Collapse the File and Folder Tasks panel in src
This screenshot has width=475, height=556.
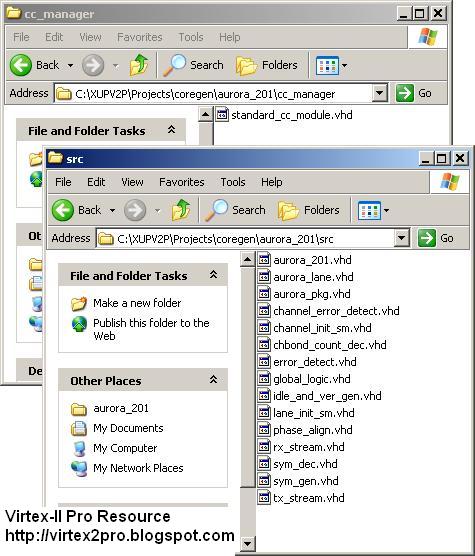(213, 275)
